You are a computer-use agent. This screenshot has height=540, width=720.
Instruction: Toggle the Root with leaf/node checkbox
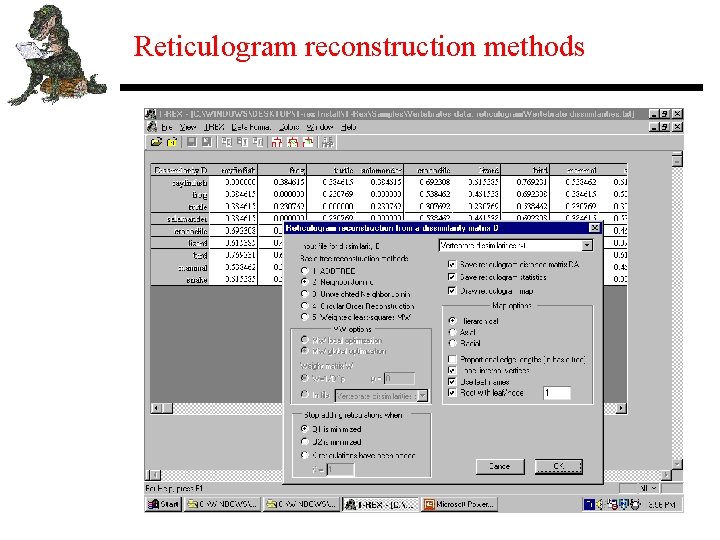pyautogui.click(x=452, y=393)
